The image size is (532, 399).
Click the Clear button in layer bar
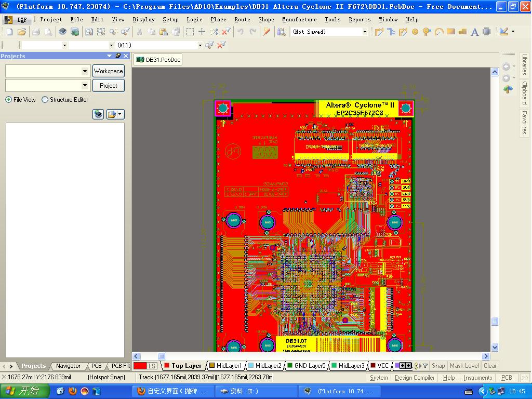click(x=490, y=366)
